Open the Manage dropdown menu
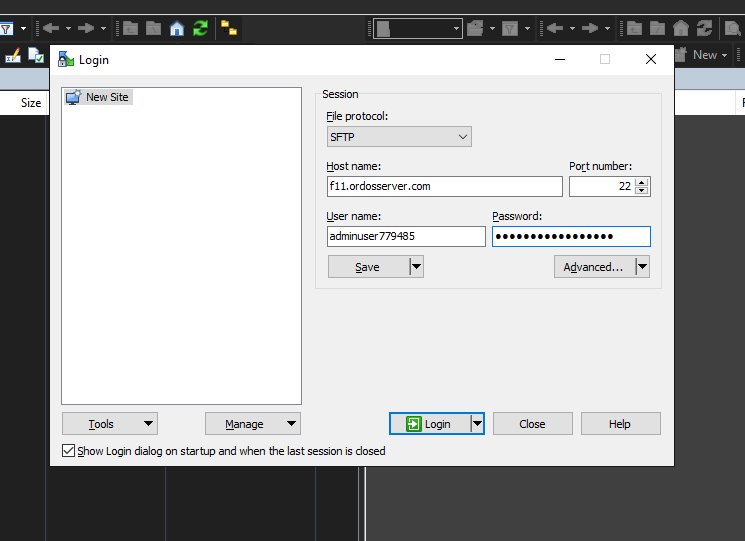The width and height of the screenshot is (745, 541). click(253, 424)
